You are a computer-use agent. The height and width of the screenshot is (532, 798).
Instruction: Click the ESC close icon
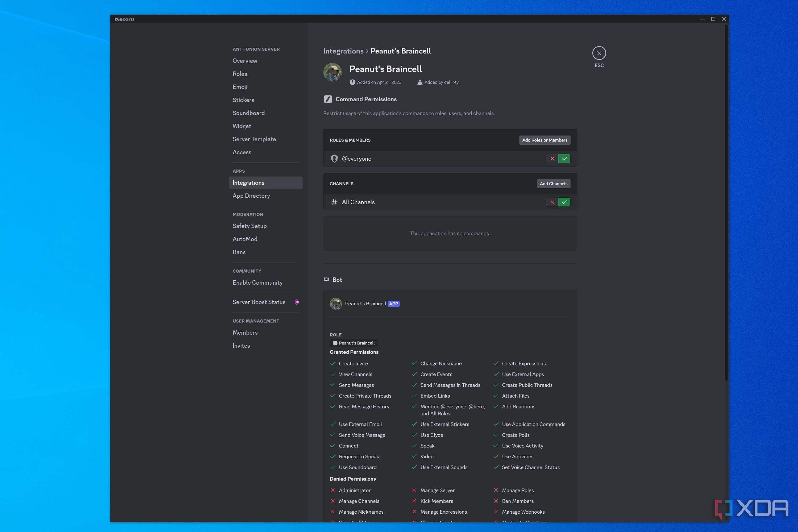pyautogui.click(x=599, y=53)
